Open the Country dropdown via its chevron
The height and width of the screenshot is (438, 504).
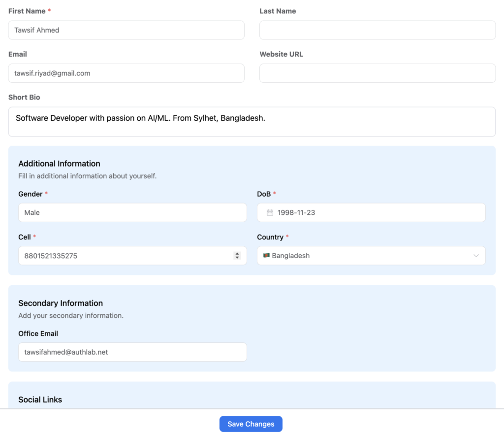476,256
